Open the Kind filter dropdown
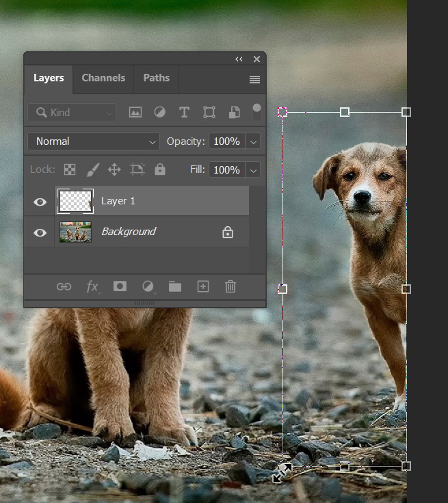The height and width of the screenshot is (503, 448). [73, 113]
